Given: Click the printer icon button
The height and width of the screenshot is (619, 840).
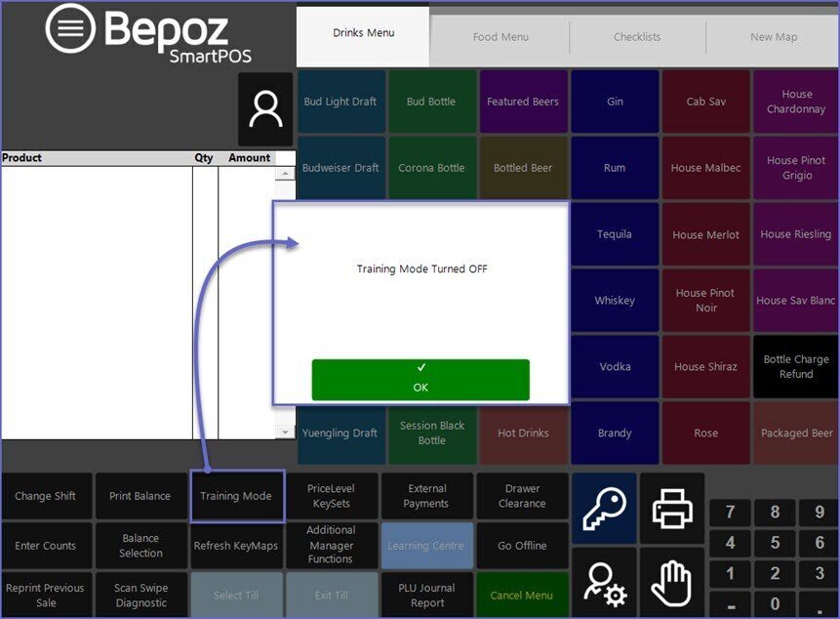Looking at the screenshot, I should [671, 508].
